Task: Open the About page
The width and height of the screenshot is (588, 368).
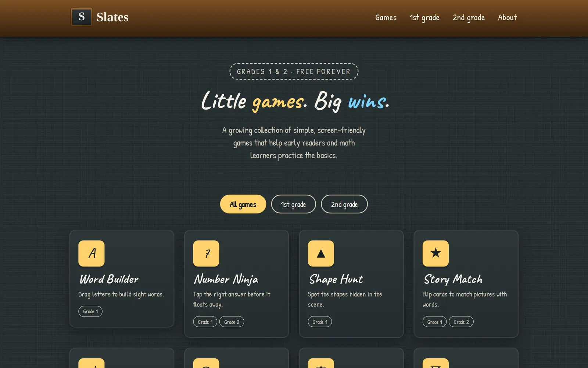Action: pyautogui.click(x=507, y=17)
